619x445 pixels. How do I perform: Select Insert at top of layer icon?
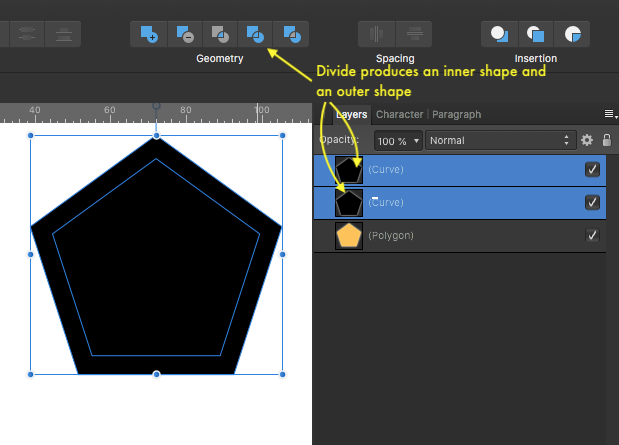pyautogui.click(x=536, y=34)
